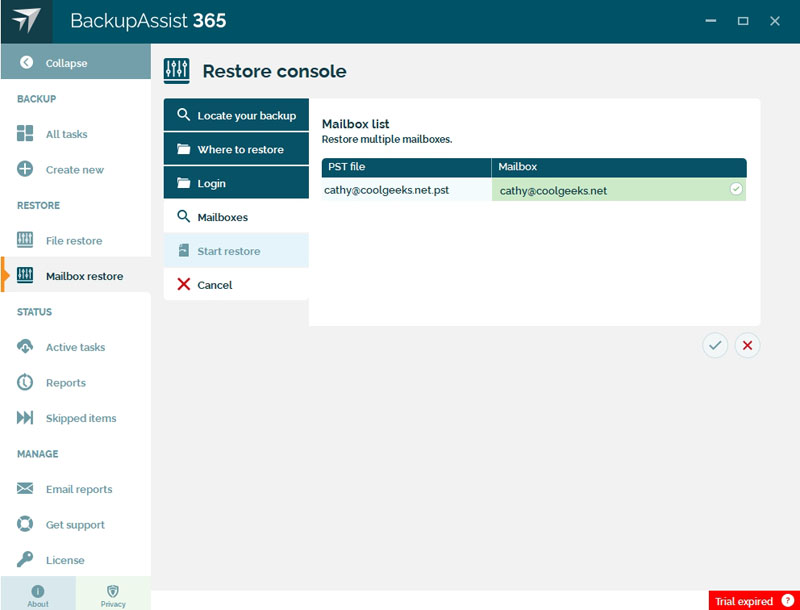Confirm with the round checkmark button

point(715,345)
